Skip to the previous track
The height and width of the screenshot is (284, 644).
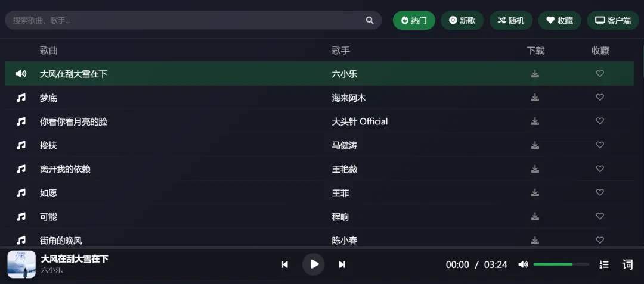(284, 264)
